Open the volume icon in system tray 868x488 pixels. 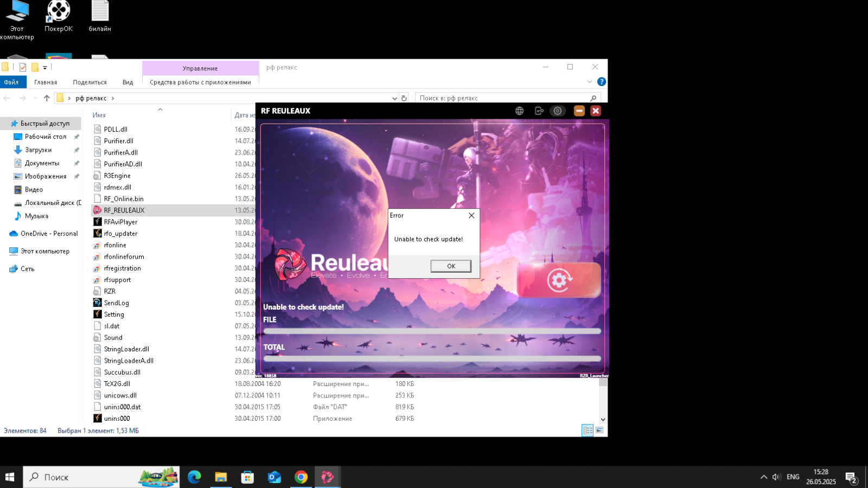[776, 477]
